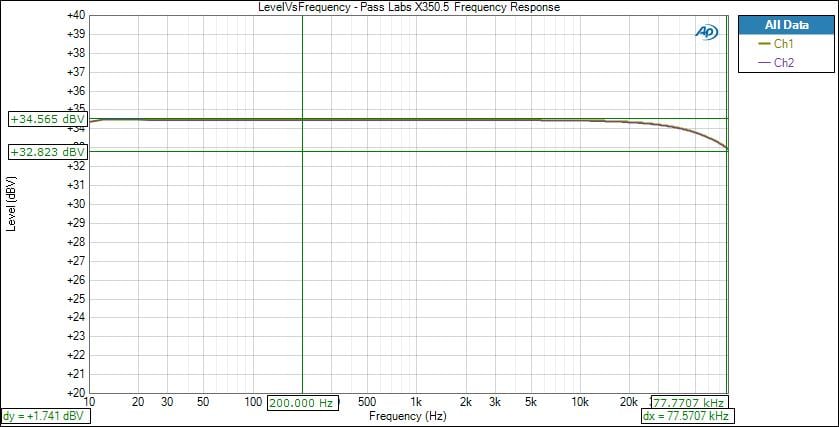
Task: Click the AP logo in the graph
Action: [x=707, y=32]
